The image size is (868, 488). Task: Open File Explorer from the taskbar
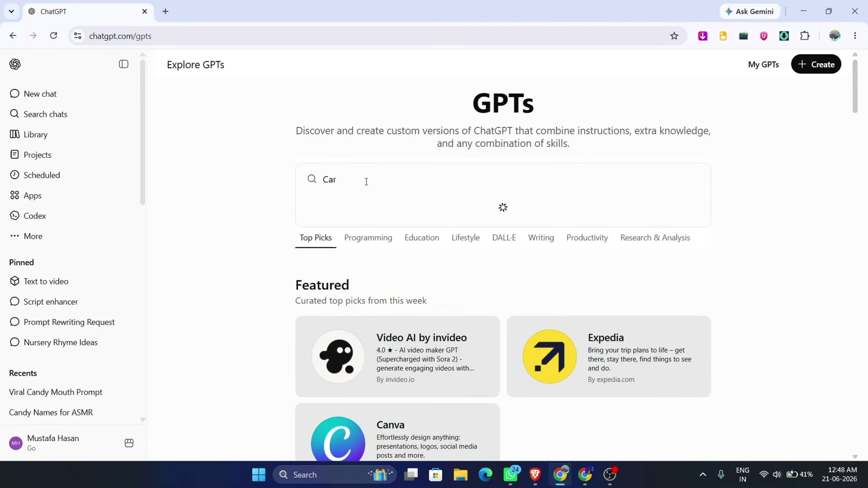point(460,474)
